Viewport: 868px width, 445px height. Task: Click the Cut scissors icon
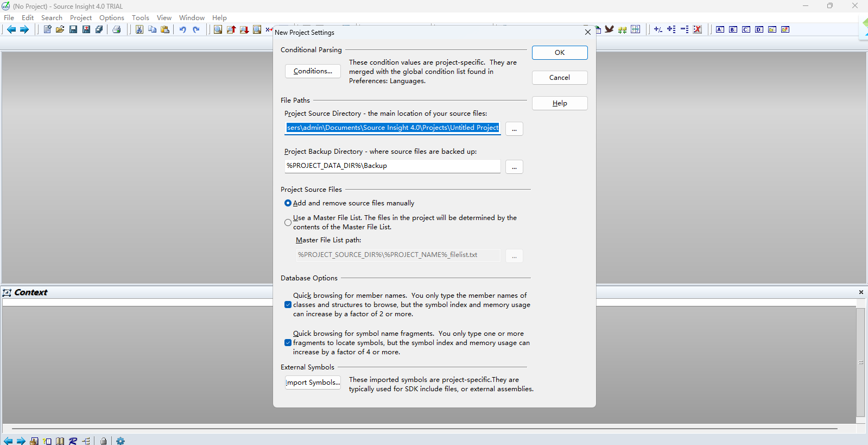click(140, 29)
